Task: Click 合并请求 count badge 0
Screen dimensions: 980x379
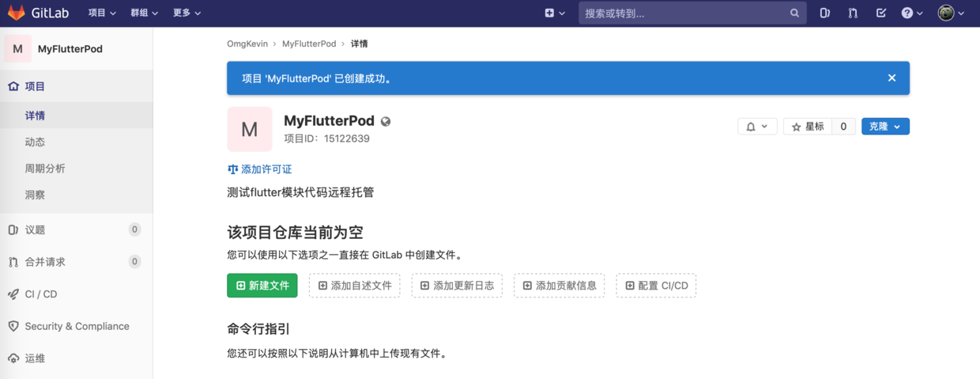Action: pos(135,262)
